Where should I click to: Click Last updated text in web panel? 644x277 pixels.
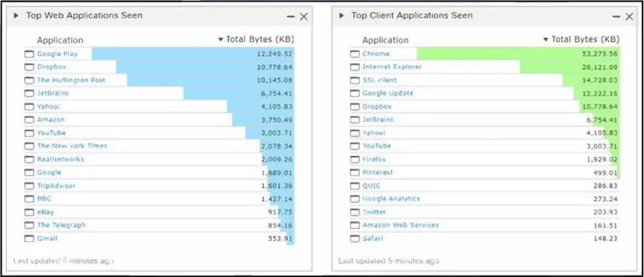[63, 261]
